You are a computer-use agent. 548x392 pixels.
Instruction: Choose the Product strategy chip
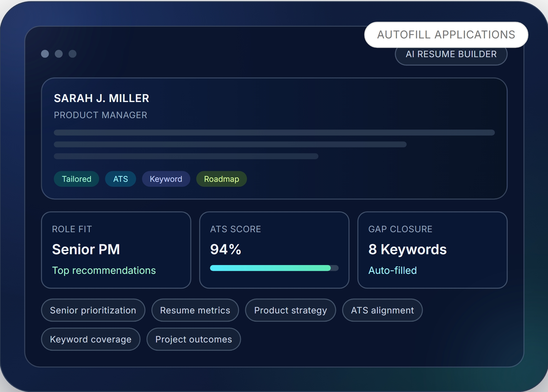(290, 310)
